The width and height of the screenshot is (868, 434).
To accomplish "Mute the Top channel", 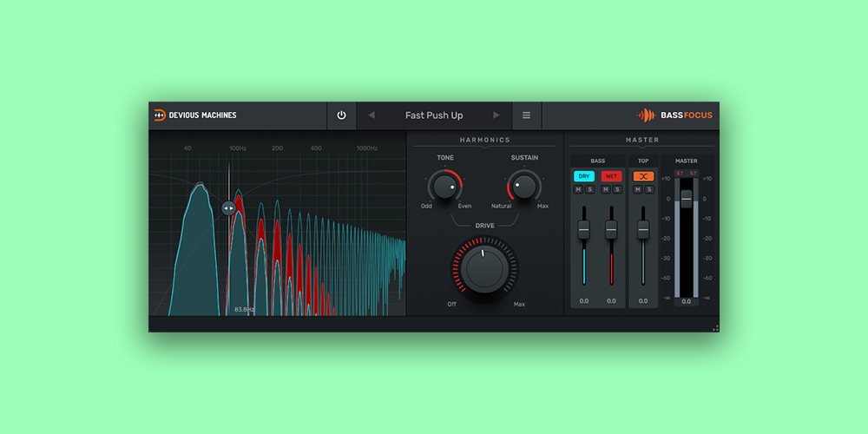I will click(638, 189).
